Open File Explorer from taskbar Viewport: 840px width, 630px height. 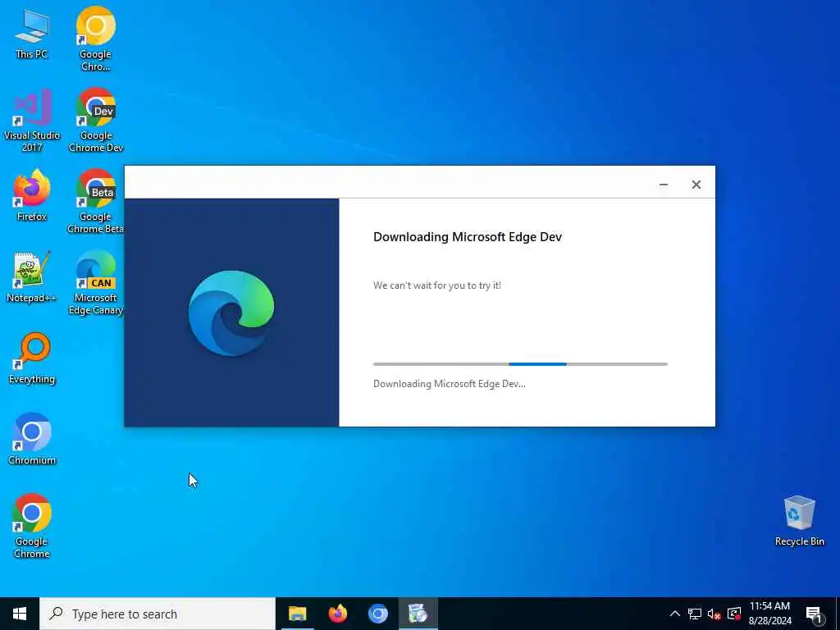pos(297,614)
